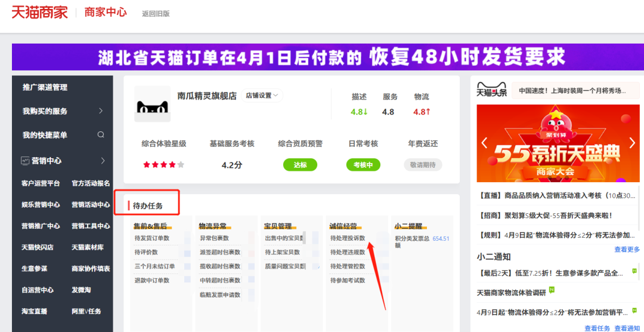Open 营销推广中心

41,226
